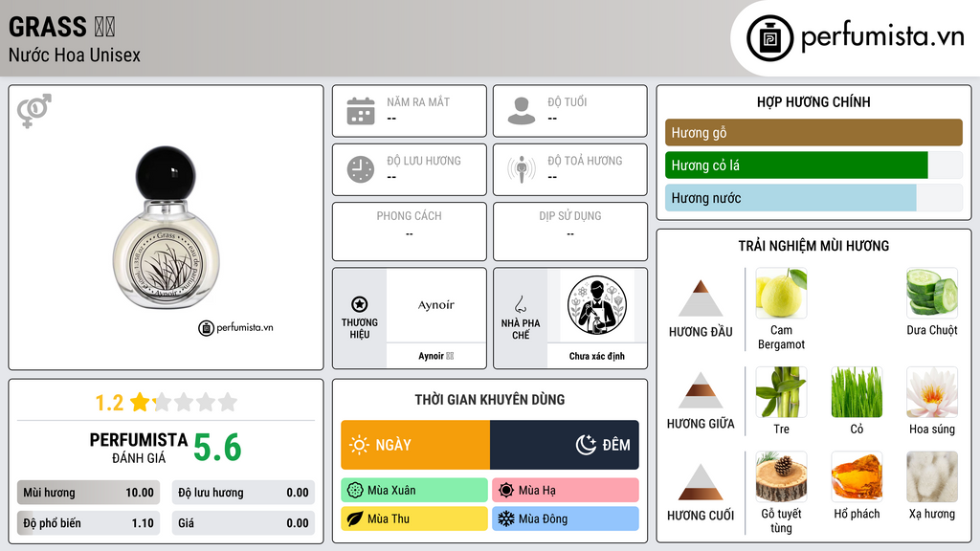Click the snowflake icon for Mùa Đông
Screen dimensions: 980x551
pos(506,518)
